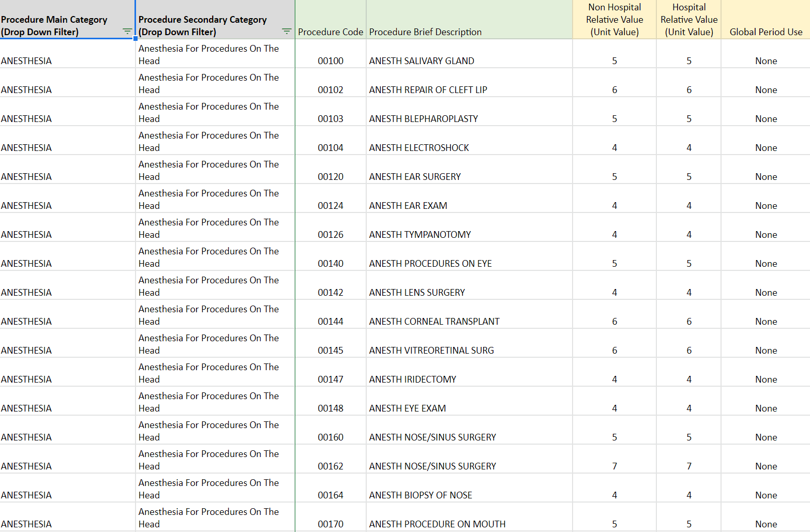Select the Hospital Relative Value of code 00148
This screenshot has height=532, width=810.
tap(688, 408)
